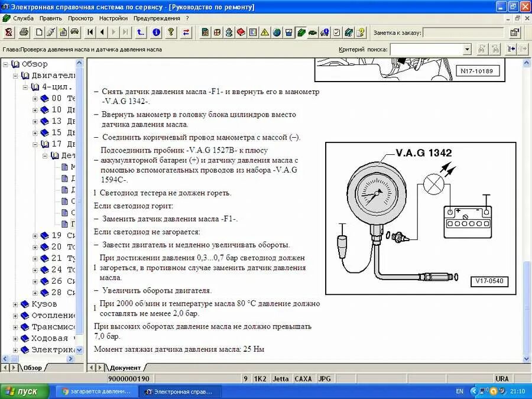This screenshot has height=399, width=532.
Task: Click the blank page icon in toolbar
Action: [x=40, y=33]
